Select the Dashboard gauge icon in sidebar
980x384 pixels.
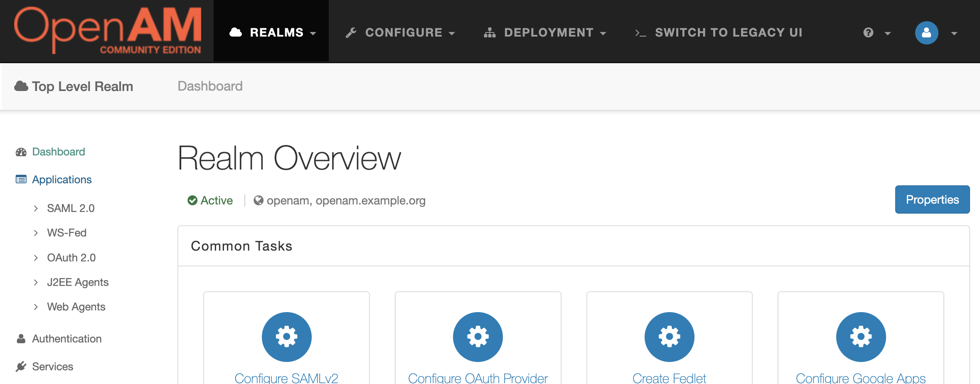[21, 152]
